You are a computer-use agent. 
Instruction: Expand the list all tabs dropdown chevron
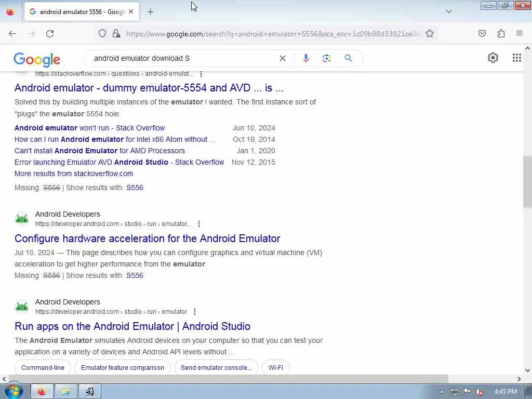tap(448, 11)
